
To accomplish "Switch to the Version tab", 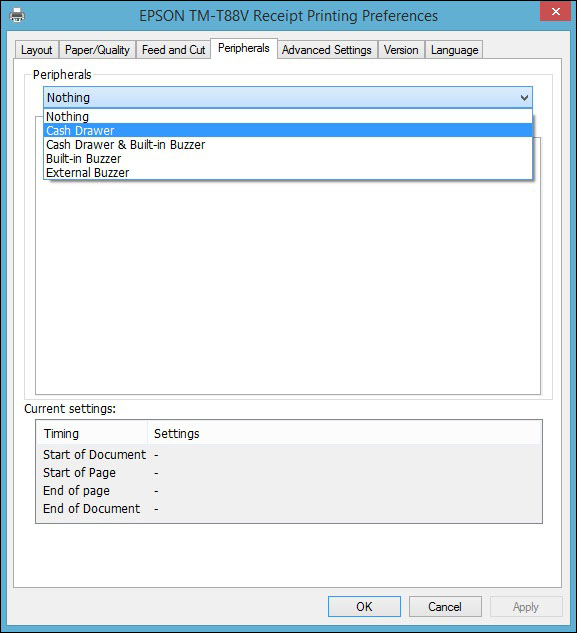I will (x=401, y=50).
